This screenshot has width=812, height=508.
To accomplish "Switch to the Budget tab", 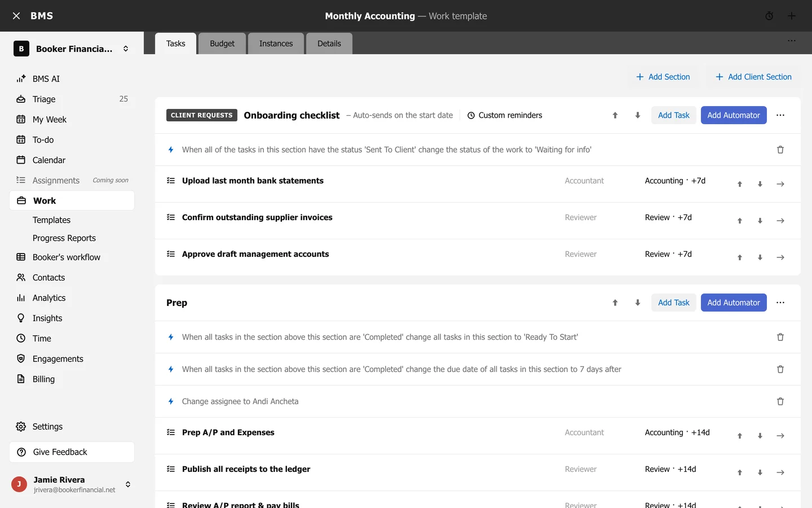I will [x=222, y=43].
